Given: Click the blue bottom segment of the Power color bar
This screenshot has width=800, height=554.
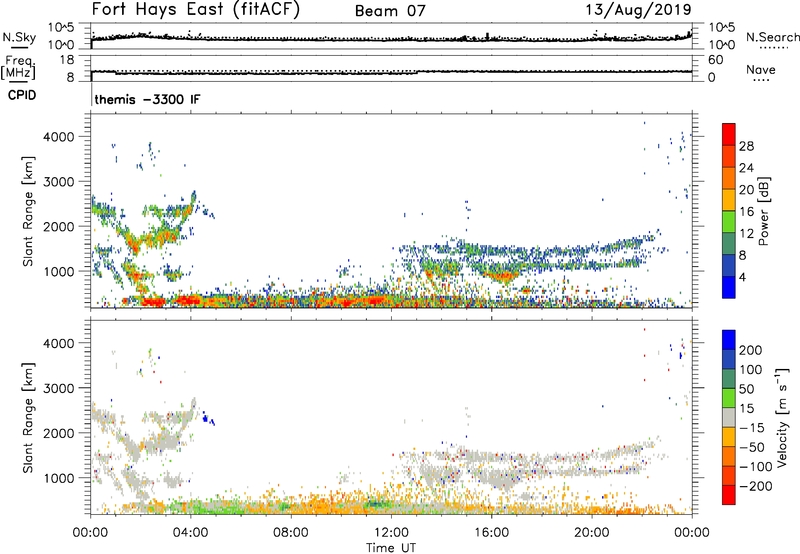Looking at the screenshot, I should [729, 287].
